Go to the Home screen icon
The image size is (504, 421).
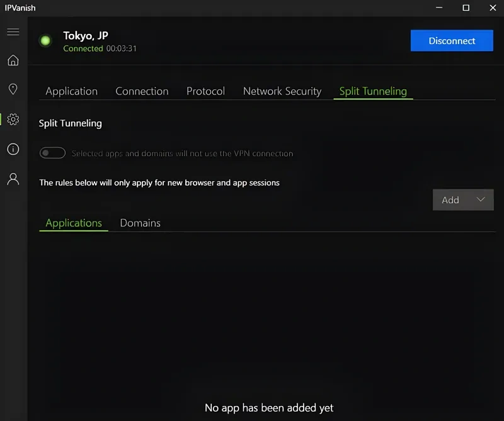(x=13, y=60)
